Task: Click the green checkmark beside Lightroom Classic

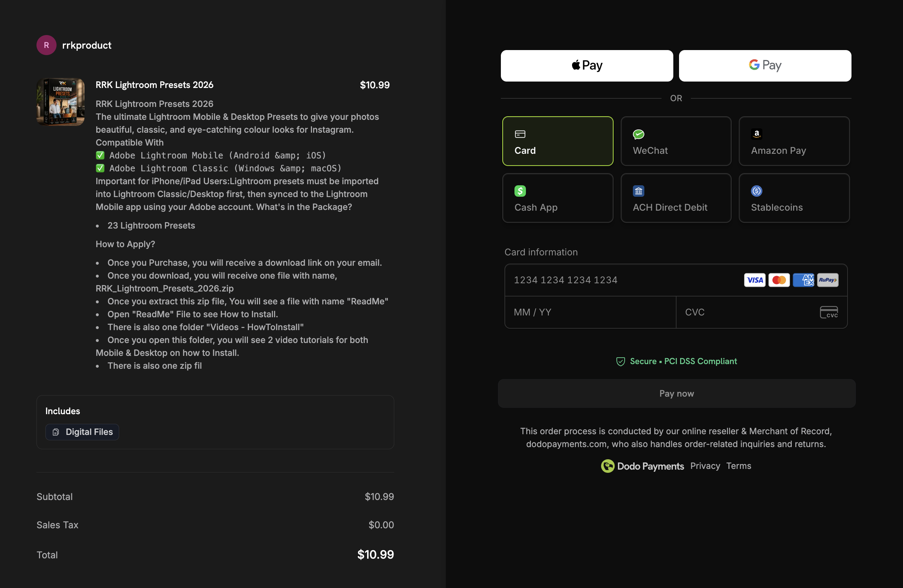Action: click(x=100, y=168)
